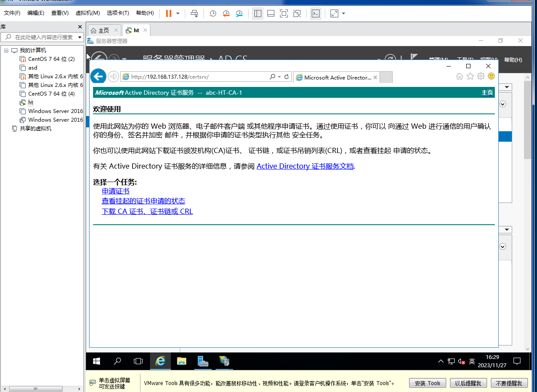Click the IE address bar URL
The image size is (537, 392).
(170, 77)
